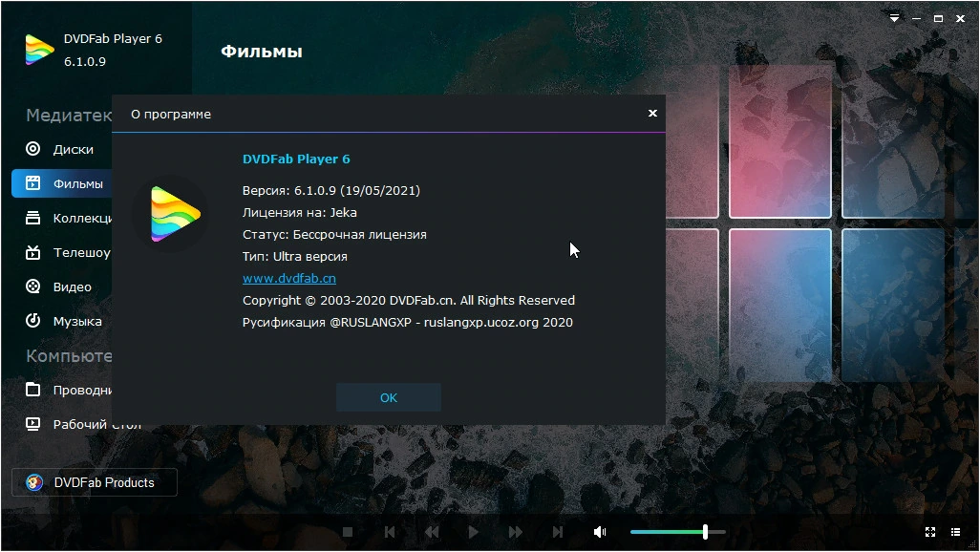Fast forward playback
The image size is (980, 552).
pos(516,532)
